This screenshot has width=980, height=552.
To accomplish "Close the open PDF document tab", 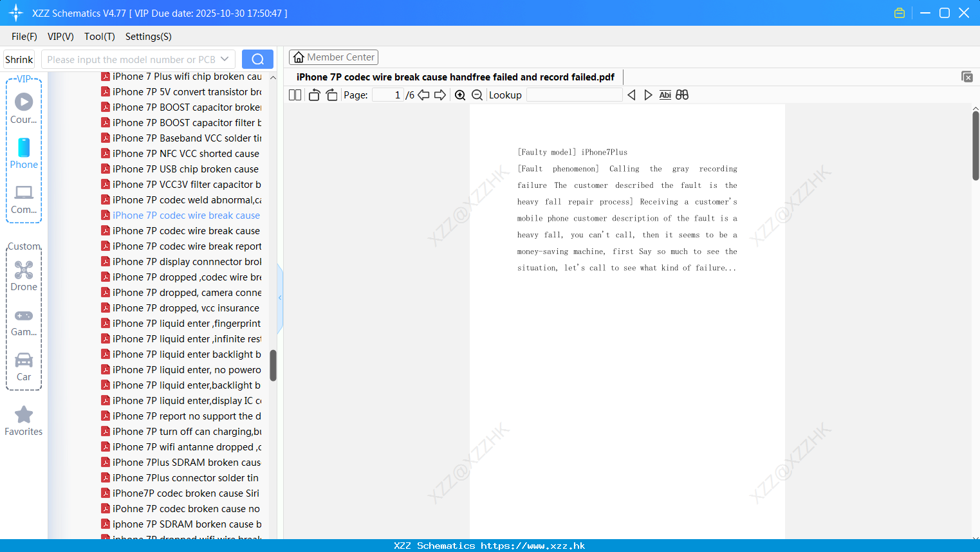I will (967, 77).
